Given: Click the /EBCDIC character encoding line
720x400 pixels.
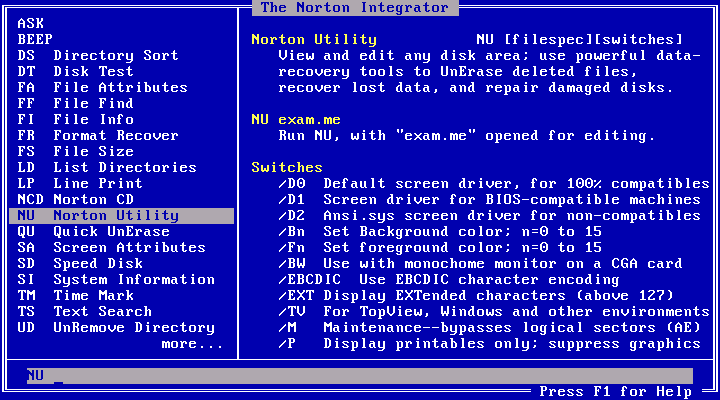Looking at the screenshot, I should (x=449, y=280).
